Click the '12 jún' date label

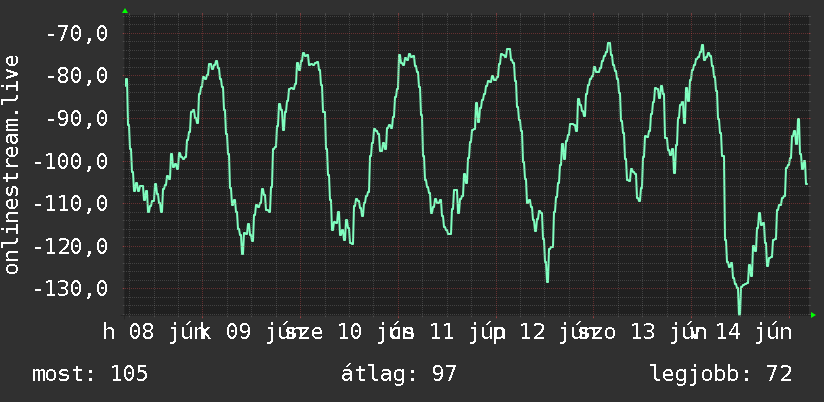click(x=557, y=332)
